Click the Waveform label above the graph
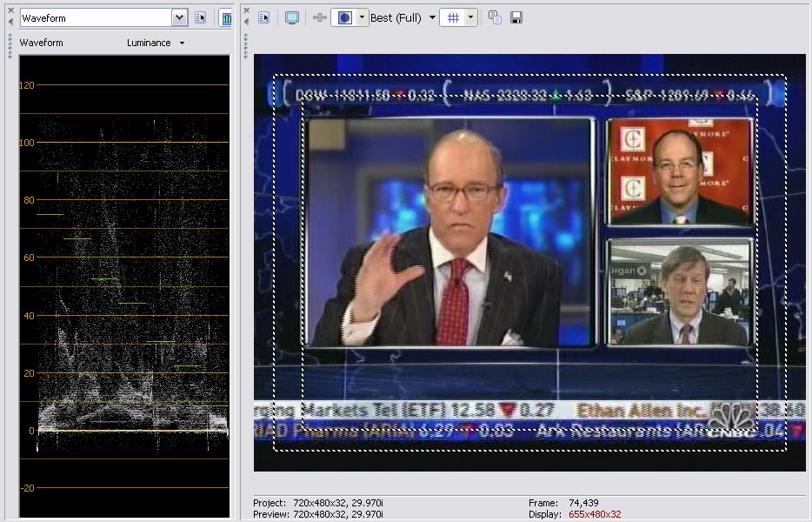This screenshot has width=812, height=522. [x=42, y=43]
